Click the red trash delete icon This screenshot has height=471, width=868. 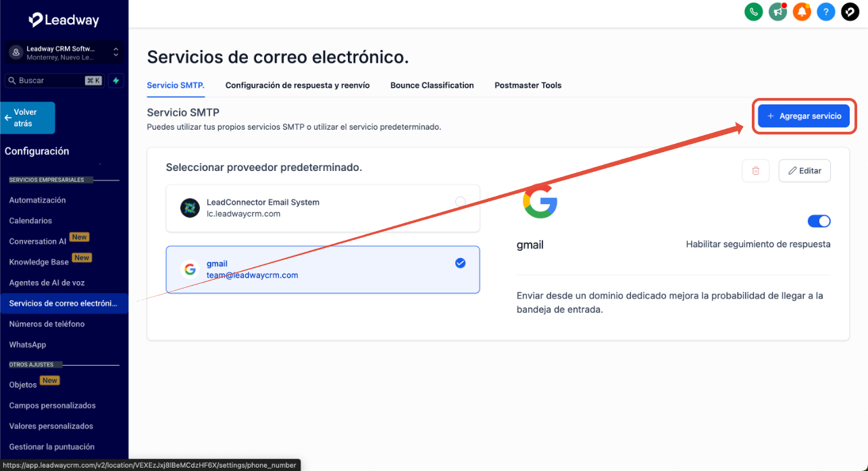[756, 171]
